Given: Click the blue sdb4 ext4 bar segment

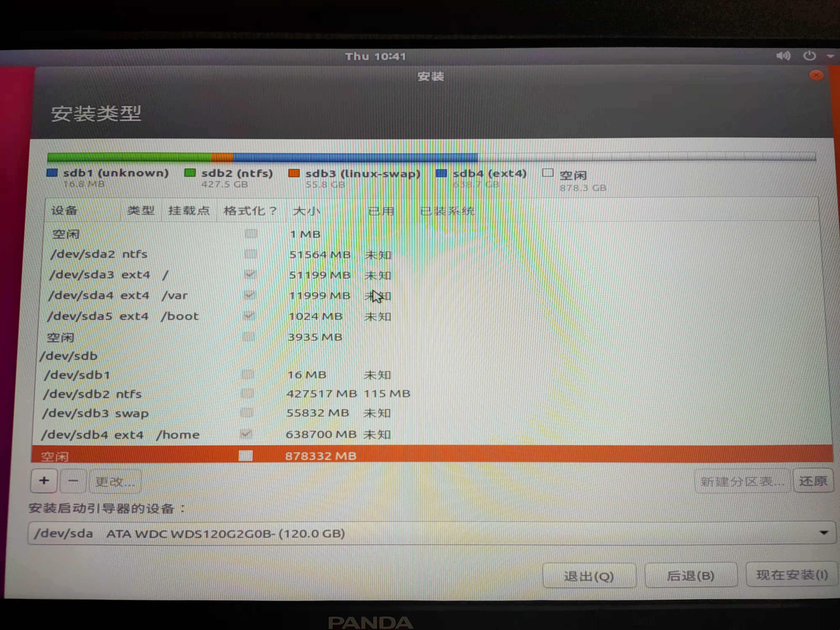Looking at the screenshot, I should (x=355, y=157).
